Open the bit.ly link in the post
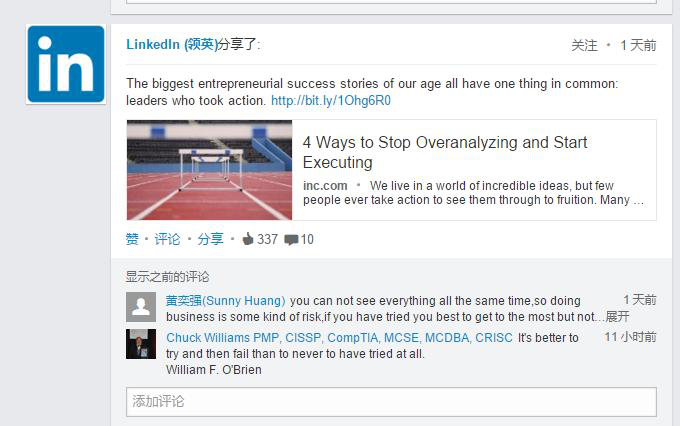The width and height of the screenshot is (680, 426). tap(331, 100)
